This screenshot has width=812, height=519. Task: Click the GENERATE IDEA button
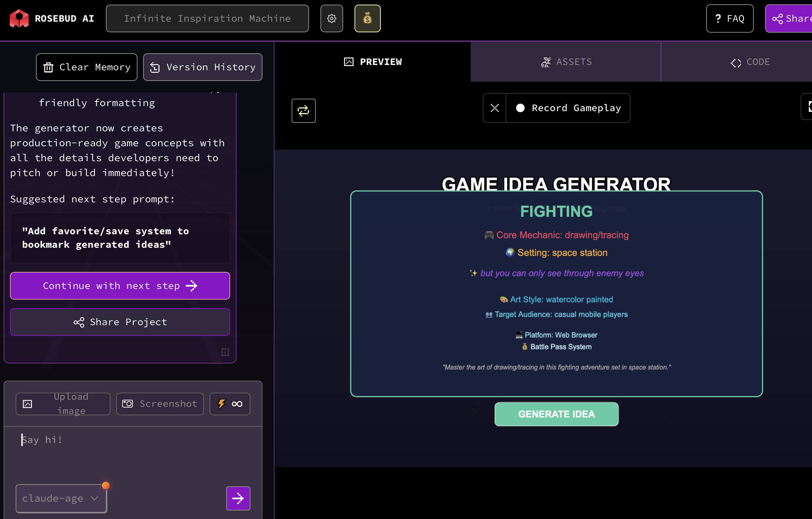(x=556, y=414)
